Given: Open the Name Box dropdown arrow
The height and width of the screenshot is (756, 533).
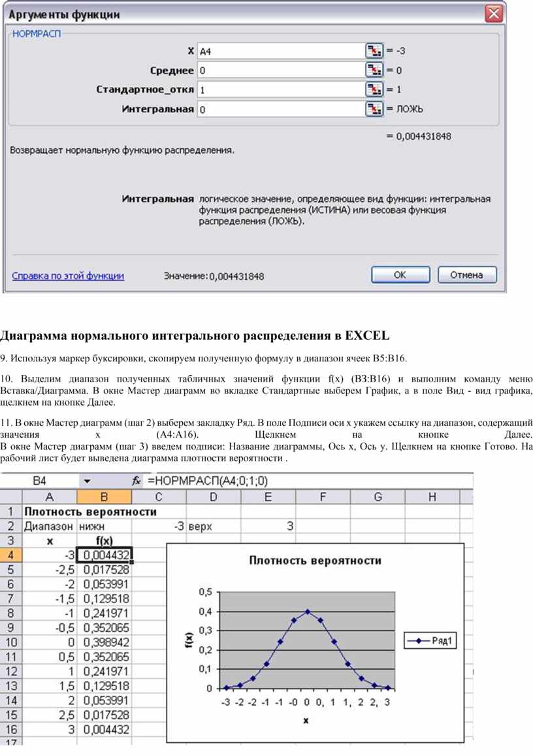Looking at the screenshot, I should point(87,481).
